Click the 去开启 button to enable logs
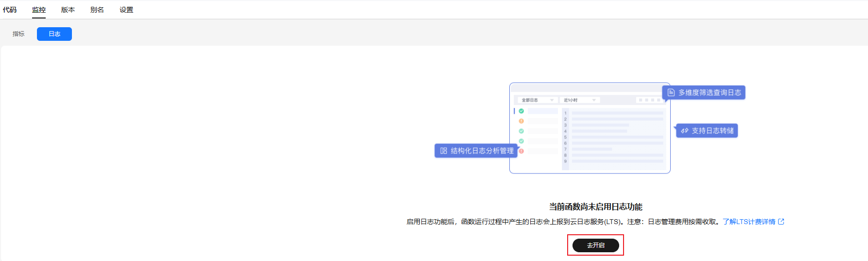 595,245
